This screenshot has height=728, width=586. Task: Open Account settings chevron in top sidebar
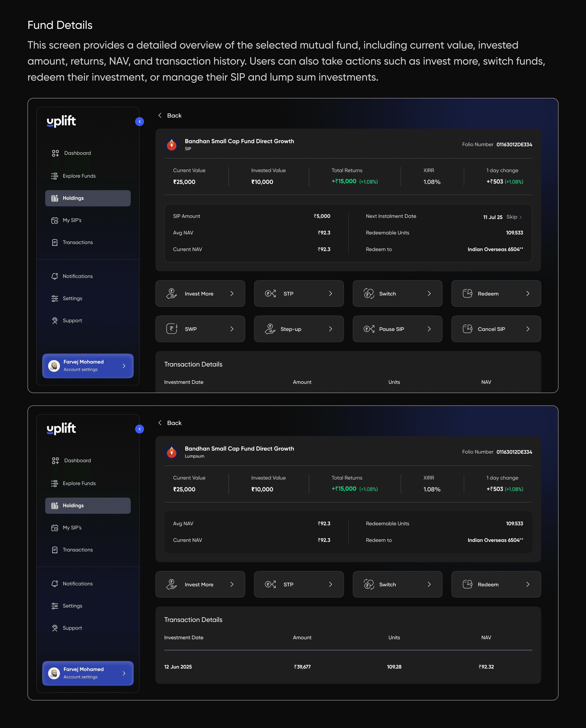[124, 366]
